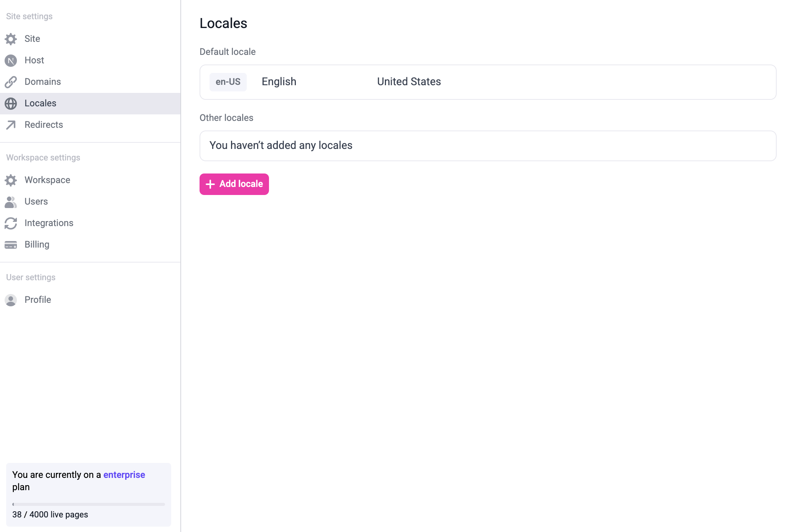Click the Locales globe icon
Image resolution: width=792 pixels, height=532 pixels.
click(11, 103)
